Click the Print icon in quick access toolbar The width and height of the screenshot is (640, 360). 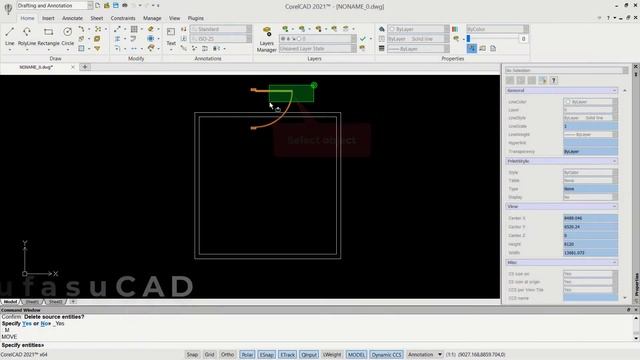coord(125,6)
